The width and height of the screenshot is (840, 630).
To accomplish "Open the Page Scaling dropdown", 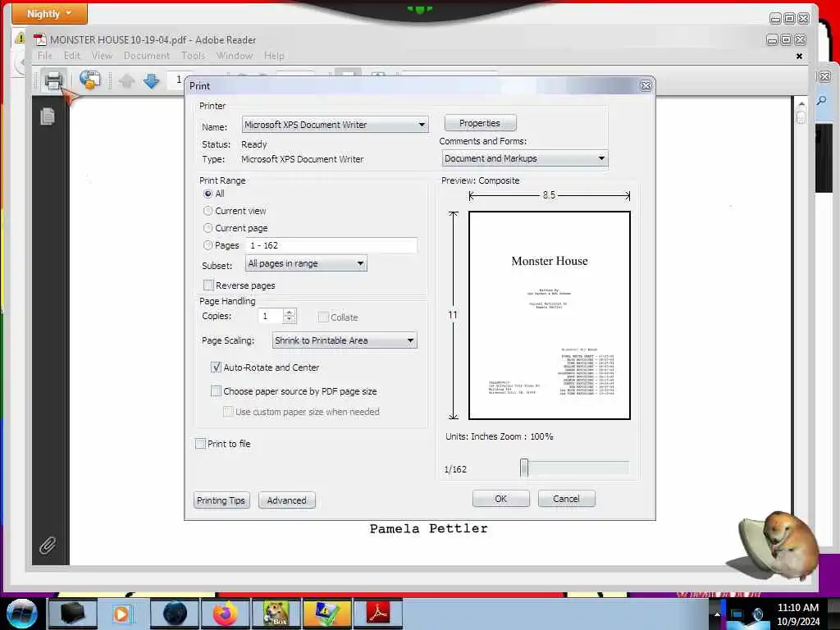I will pyautogui.click(x=345, y=340).
